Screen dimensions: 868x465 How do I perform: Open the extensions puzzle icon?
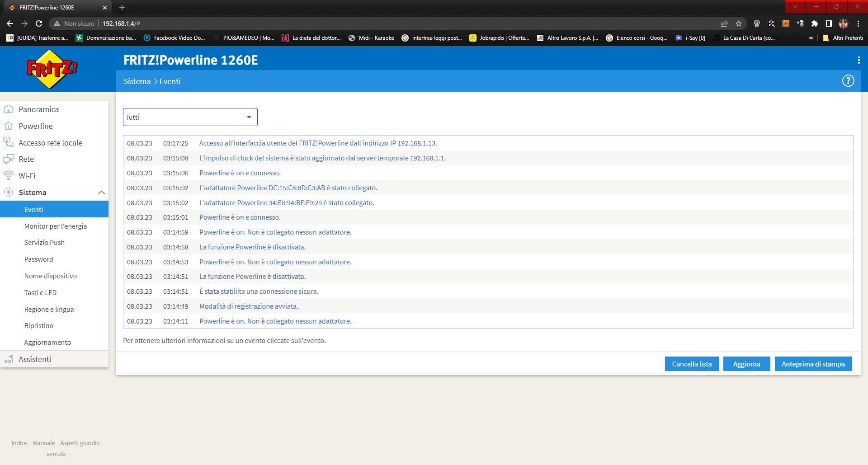(814, 23)
